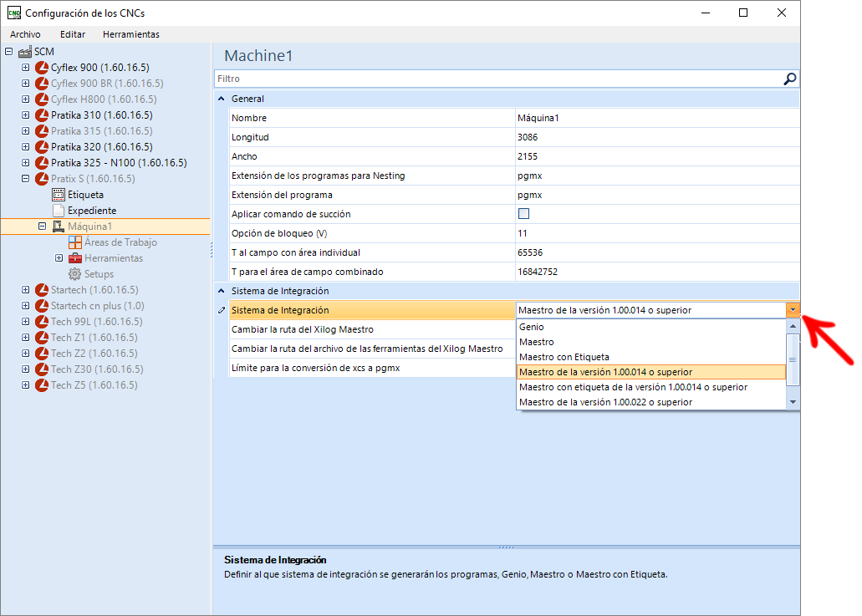Image resolution: width=862 pixels, height=616 pixels.
Task: Select Maestro de la versión 1.00.022 o superior
Action: click(x=651, y=402)
